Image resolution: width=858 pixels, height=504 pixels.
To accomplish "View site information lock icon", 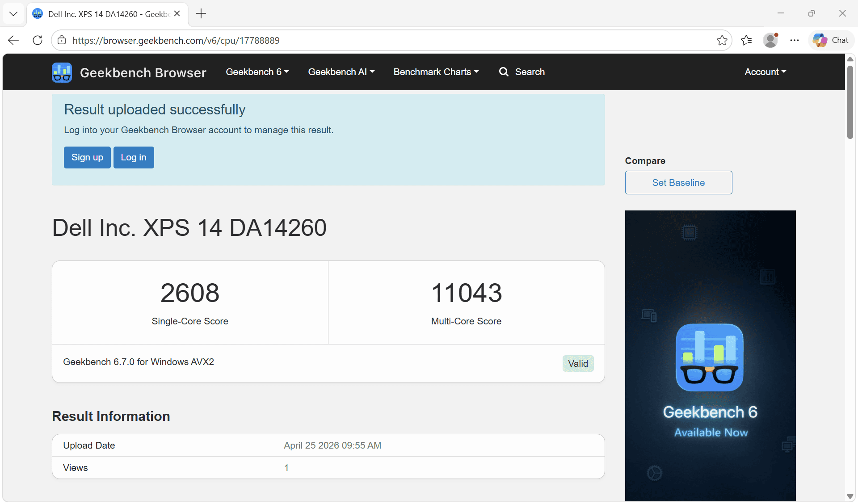I will click(62, 40).
